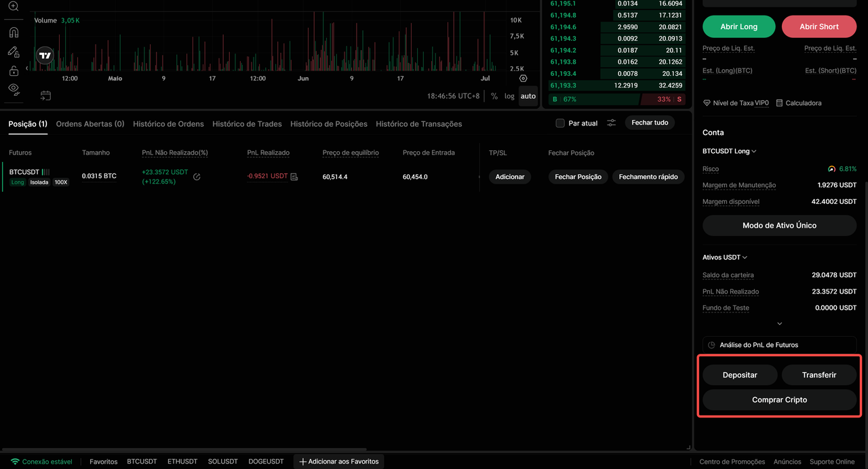Open the go-to-date calendar icon
Screen dimensions: 868x469
coord(45,96)
